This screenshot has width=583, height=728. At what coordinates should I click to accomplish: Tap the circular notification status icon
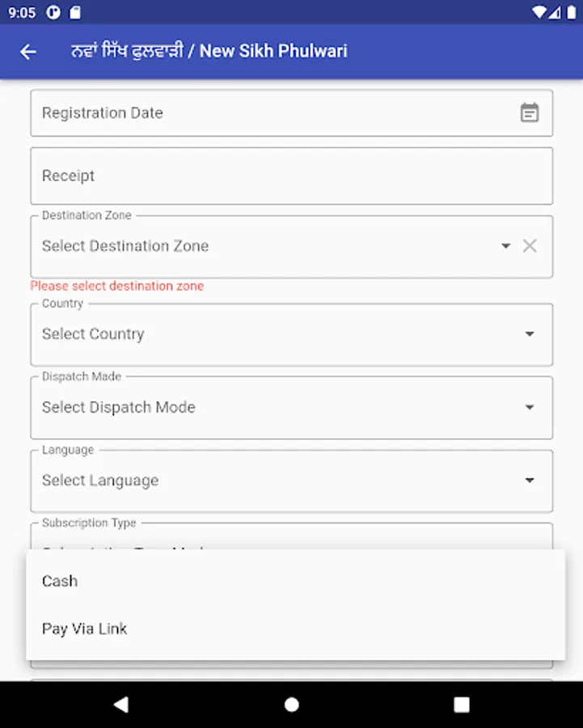pyautogui.click(x=55, y=12)
